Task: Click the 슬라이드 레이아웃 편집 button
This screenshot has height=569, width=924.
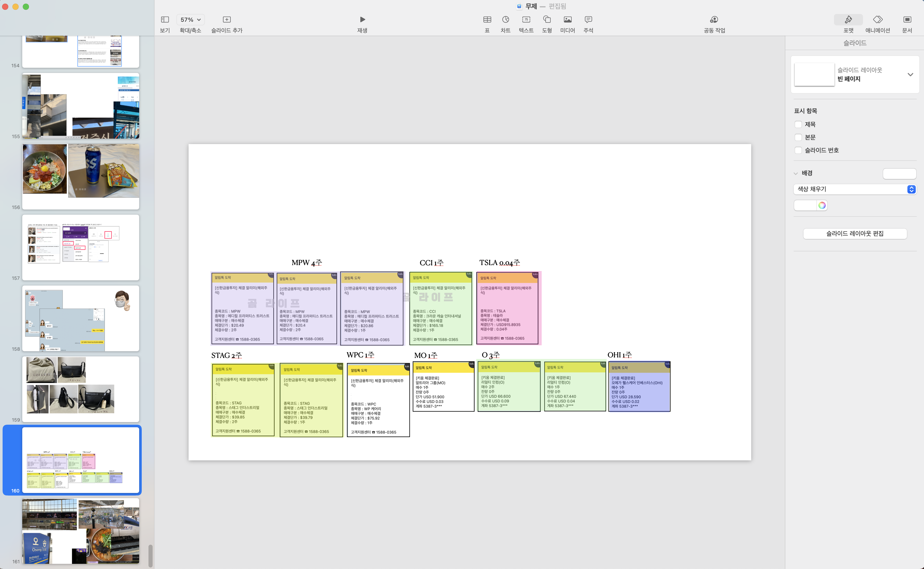Action: (855, 234)
